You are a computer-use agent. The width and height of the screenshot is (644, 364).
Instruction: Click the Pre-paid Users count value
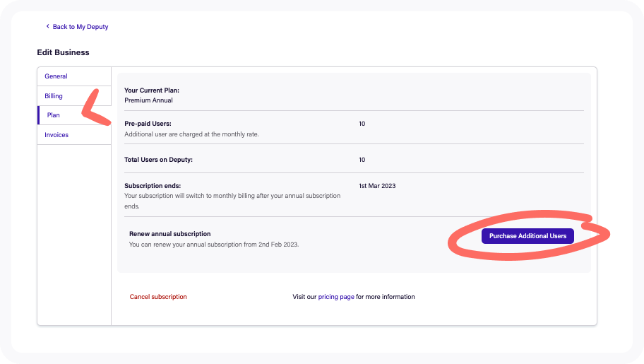tap(362, 124)
